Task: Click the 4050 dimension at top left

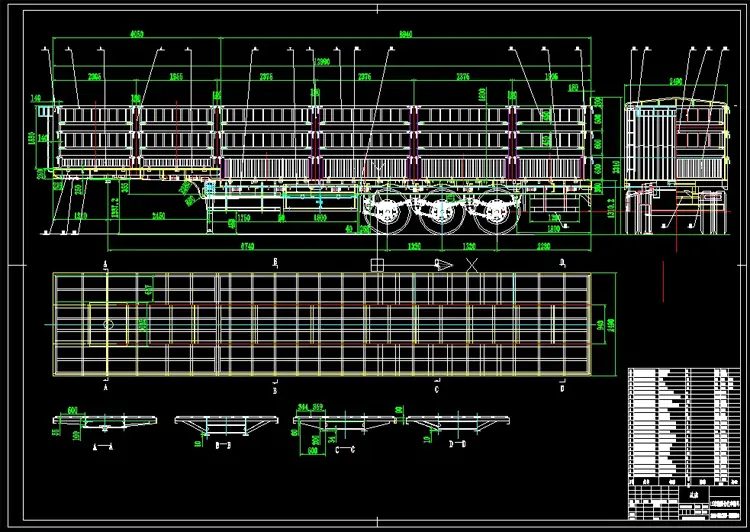Action: click(137, 34)
